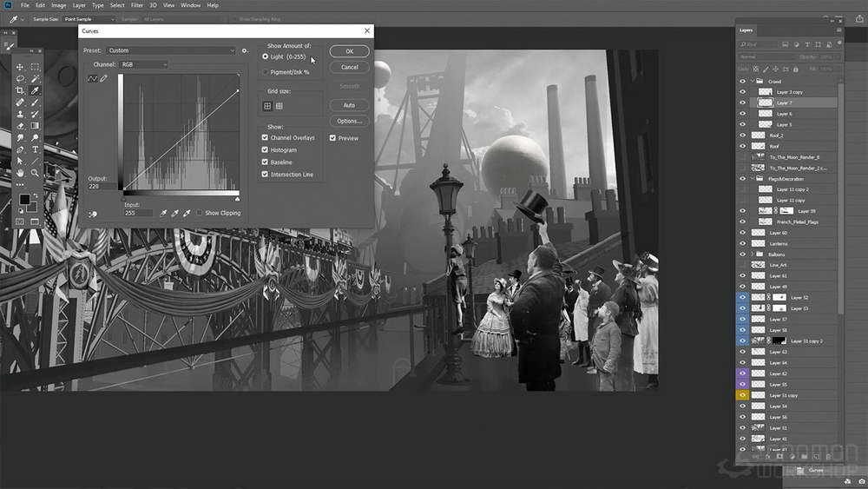Expand the Balloons layer group
Viewport: 868px width, 489px height.
click(753, 254)
